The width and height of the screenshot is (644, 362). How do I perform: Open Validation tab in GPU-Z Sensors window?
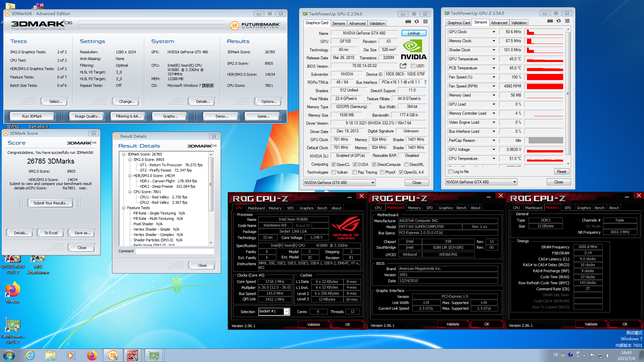[x=519, y=23]
